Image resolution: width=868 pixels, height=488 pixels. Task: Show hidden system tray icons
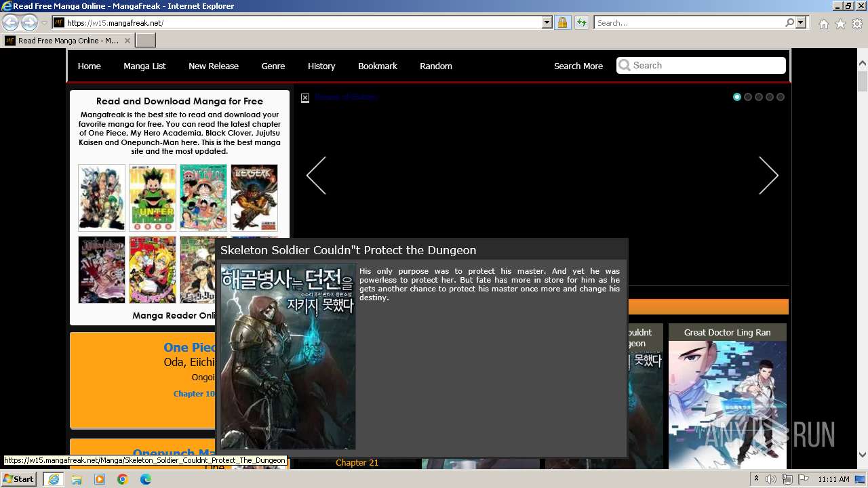[x=757, y=479]
